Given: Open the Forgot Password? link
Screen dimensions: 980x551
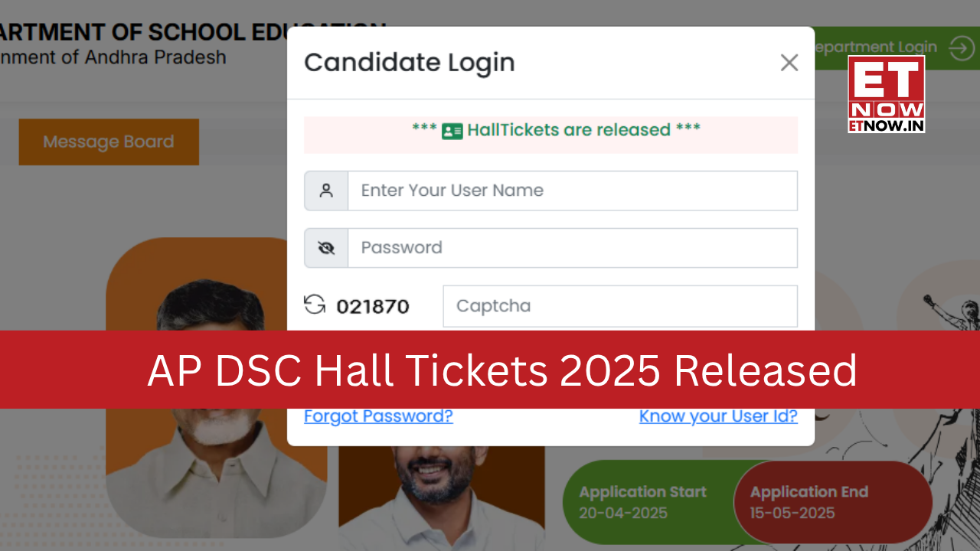Looking at the screenshot, I should [378, 416].
